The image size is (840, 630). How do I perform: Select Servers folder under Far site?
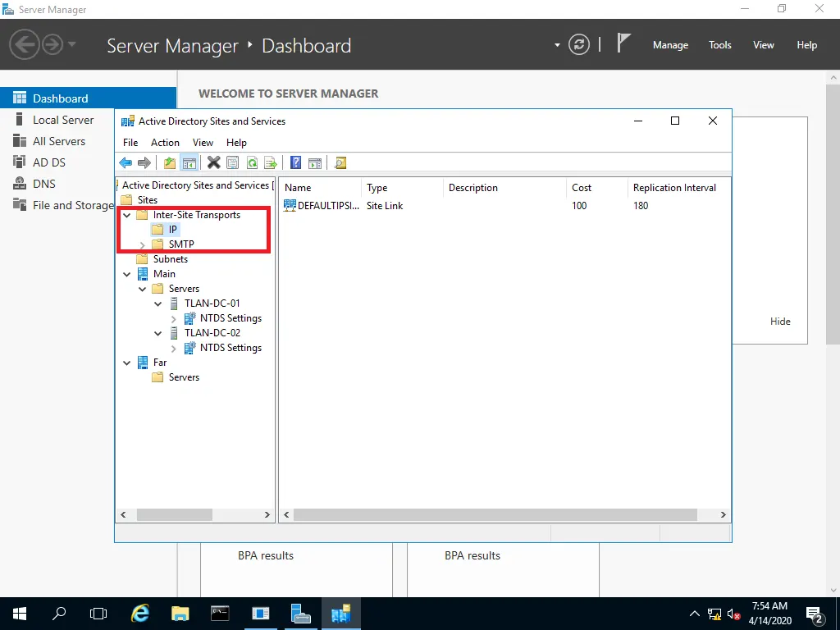pos(184,377)
